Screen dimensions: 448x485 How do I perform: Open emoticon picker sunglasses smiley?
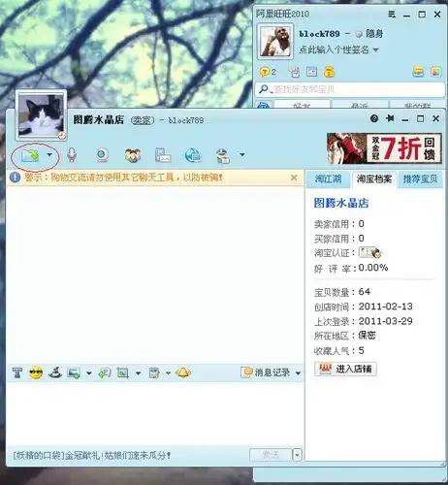[36, 372]
